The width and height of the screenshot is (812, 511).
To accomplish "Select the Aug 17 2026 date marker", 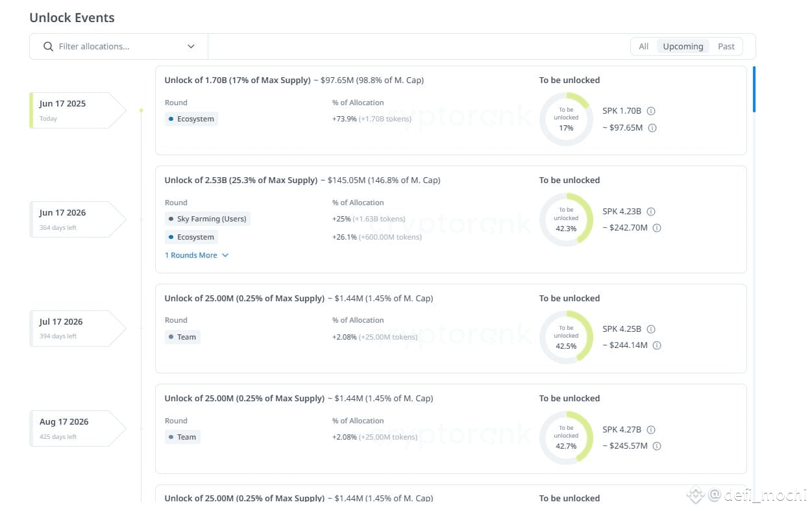I will [x=78, y=428].
